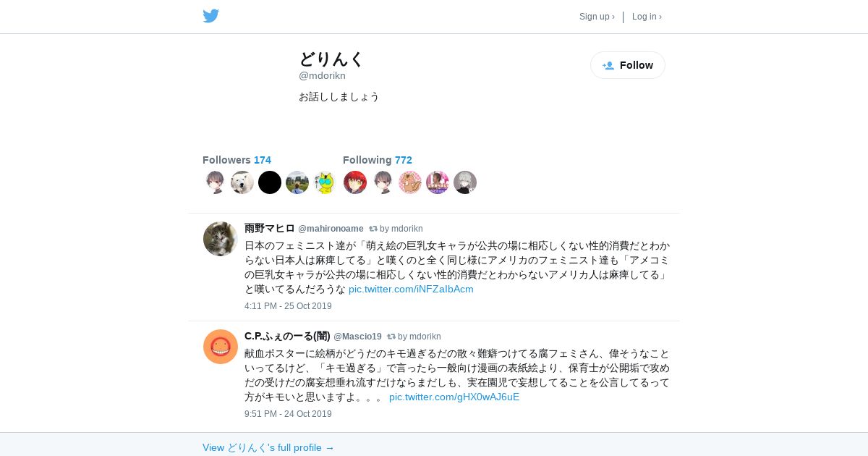The width and height of the screenshot is (868, 456).
Task: View どりんく's full profile
Action: (x=268, y=447)
